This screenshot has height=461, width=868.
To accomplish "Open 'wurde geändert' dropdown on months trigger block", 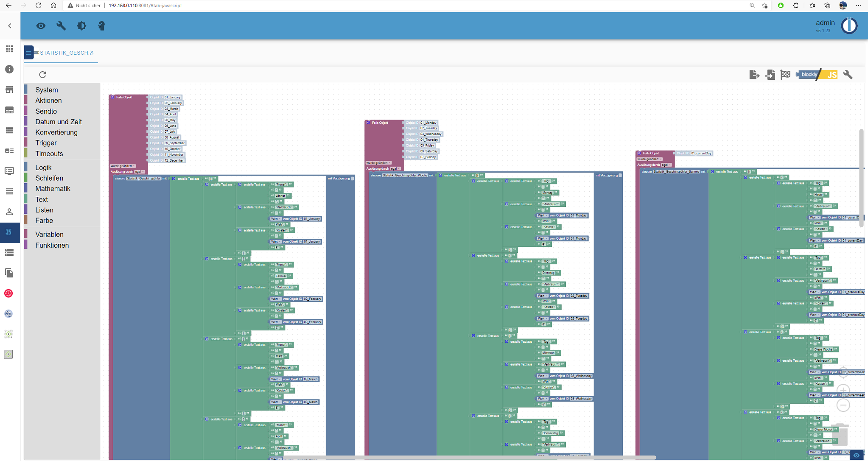I will click(123, 166).
